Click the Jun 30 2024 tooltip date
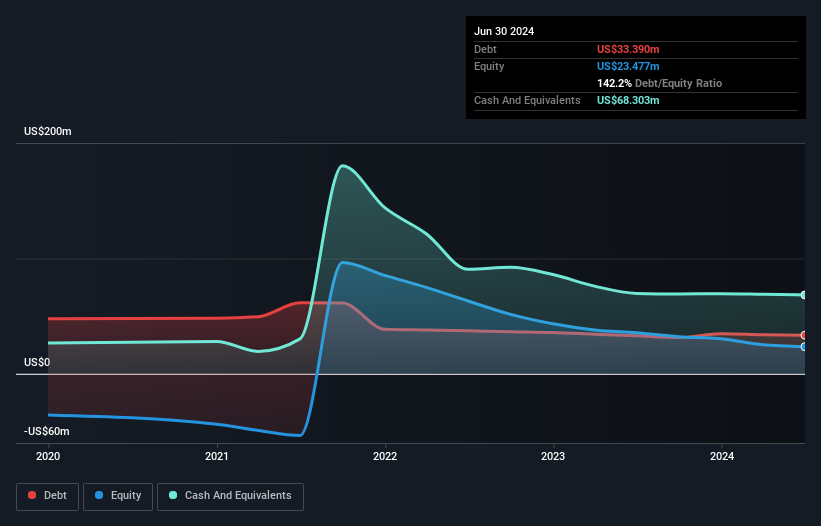The image size is (821, 526). [504, 31]
